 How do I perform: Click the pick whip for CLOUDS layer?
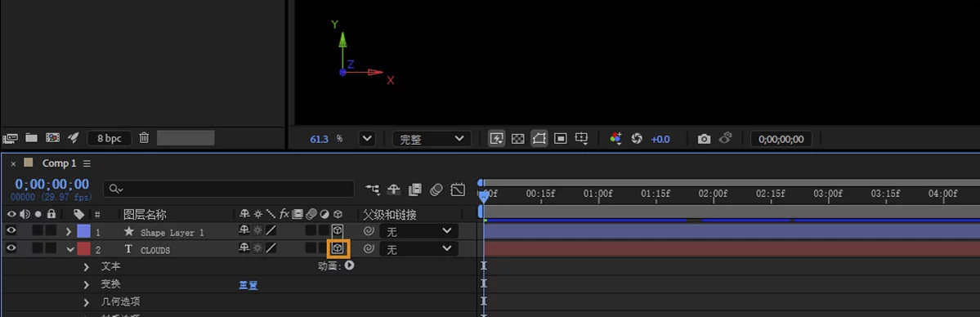(x=369, y=249)
